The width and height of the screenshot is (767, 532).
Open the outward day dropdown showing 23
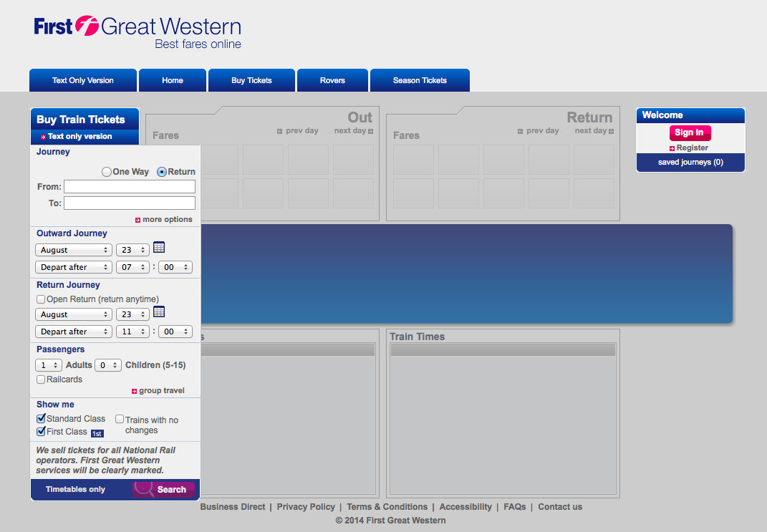coord(132,250)
